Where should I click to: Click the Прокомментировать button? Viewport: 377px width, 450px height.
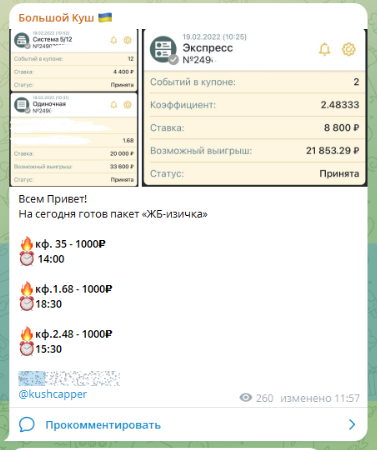tap(188, 425)
